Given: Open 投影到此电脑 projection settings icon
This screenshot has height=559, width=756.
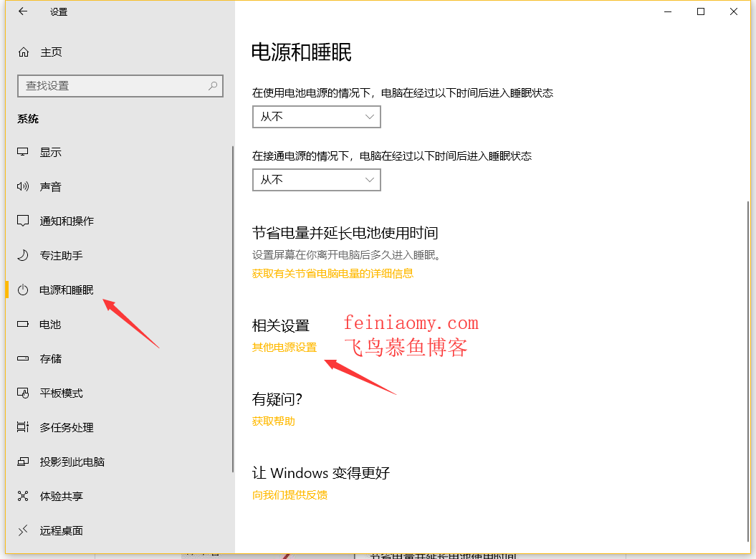Looking at the screenshot, I should (x=22, y=462).
